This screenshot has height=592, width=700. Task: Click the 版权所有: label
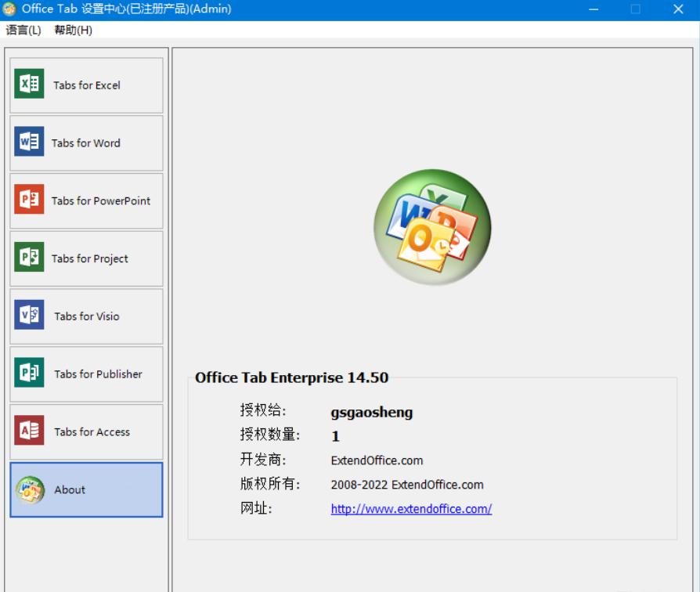point(270,483)
